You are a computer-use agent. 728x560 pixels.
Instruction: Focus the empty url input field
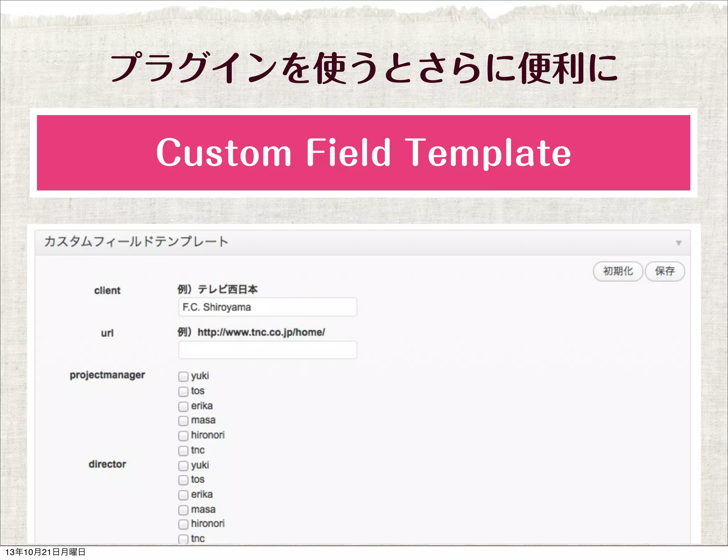(268, 350)
